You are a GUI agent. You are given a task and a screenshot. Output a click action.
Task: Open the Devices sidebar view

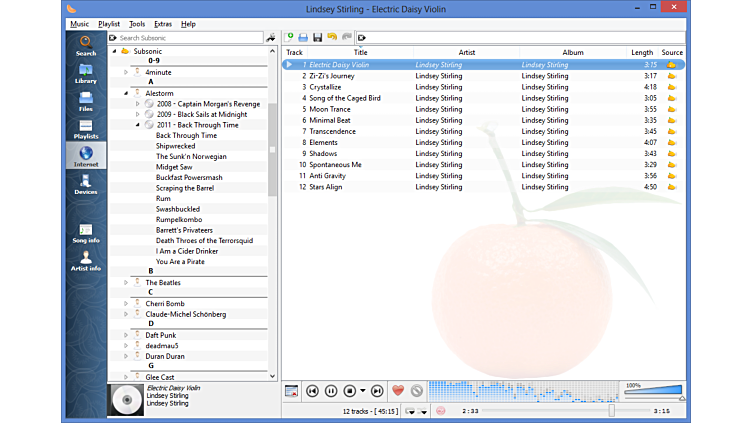[86, 184]
